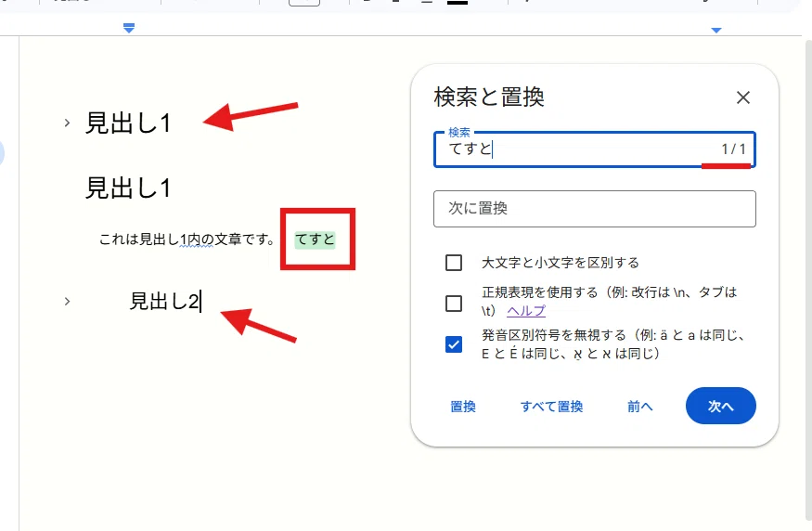
Task: Click the 検索と置換 dialog title
Action: (x=489, y=97)
